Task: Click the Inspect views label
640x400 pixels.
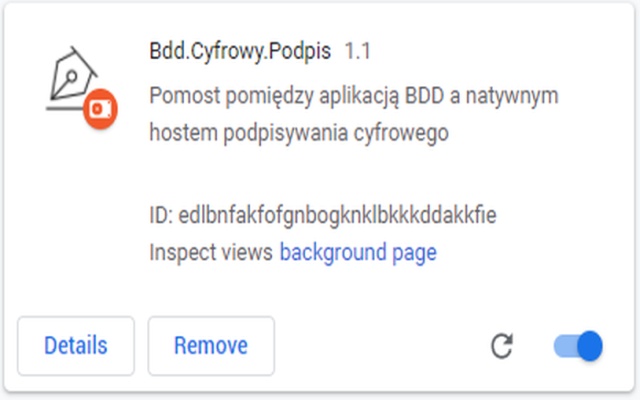Action: (211, 253)
